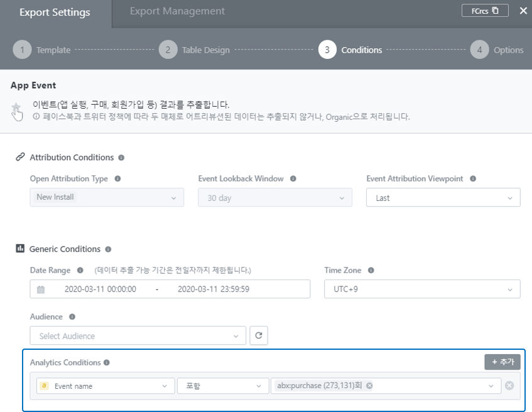Open the 포함 operator dropdown

[223, 386]
